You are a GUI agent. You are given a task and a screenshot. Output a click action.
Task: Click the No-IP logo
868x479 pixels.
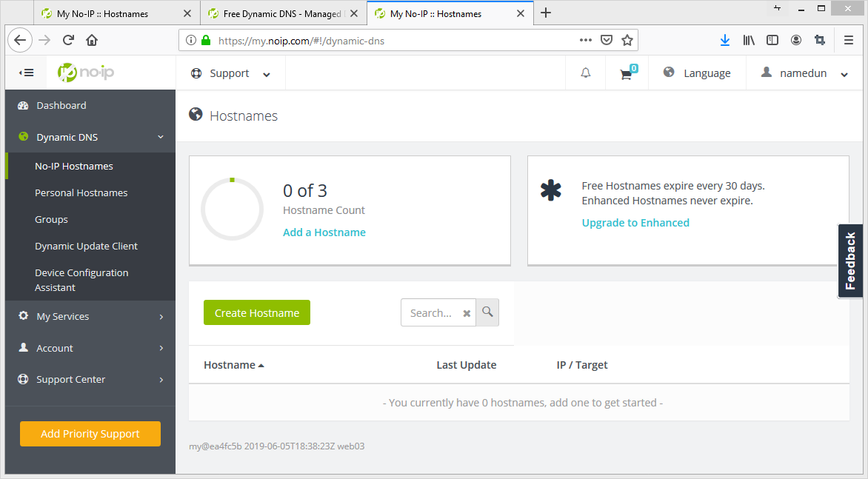tap(86, 73)
